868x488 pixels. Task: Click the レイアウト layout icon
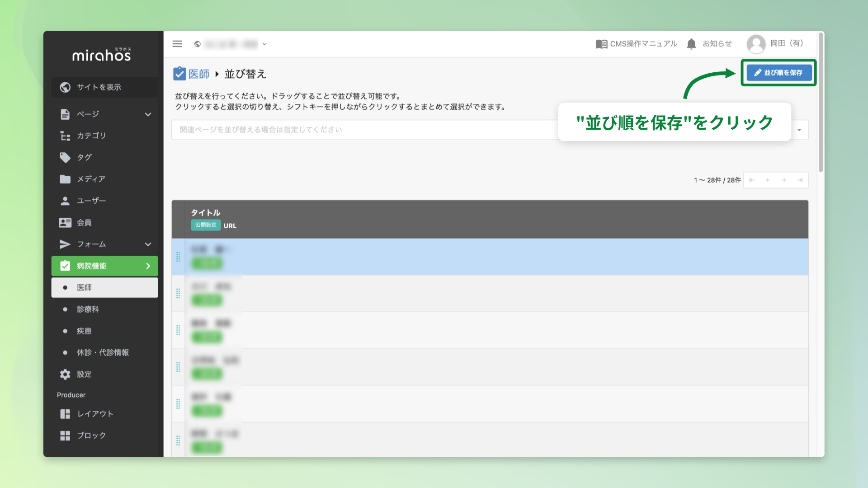[x=65, y=414]
